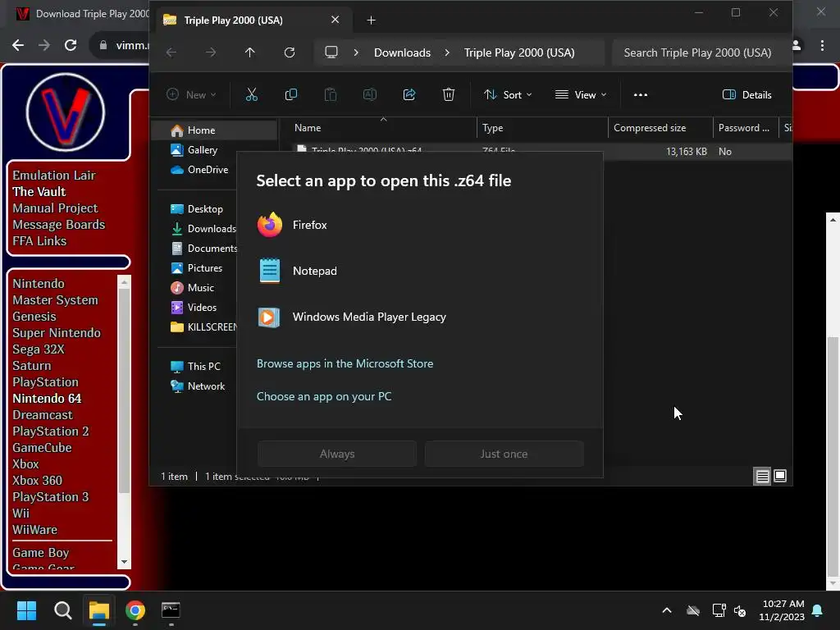
Task: Click Triple Play 2000 (USA) breadcrumb
Action: [519, 52]
